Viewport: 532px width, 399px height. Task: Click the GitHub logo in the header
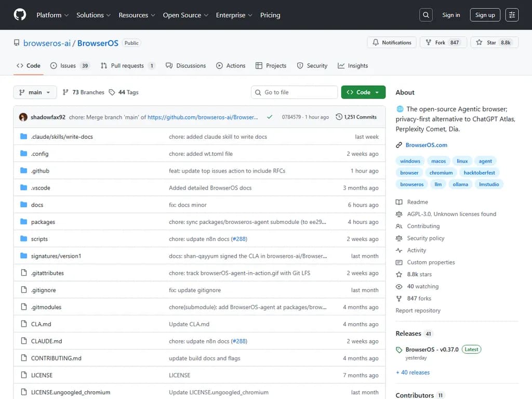pos(20,15)
